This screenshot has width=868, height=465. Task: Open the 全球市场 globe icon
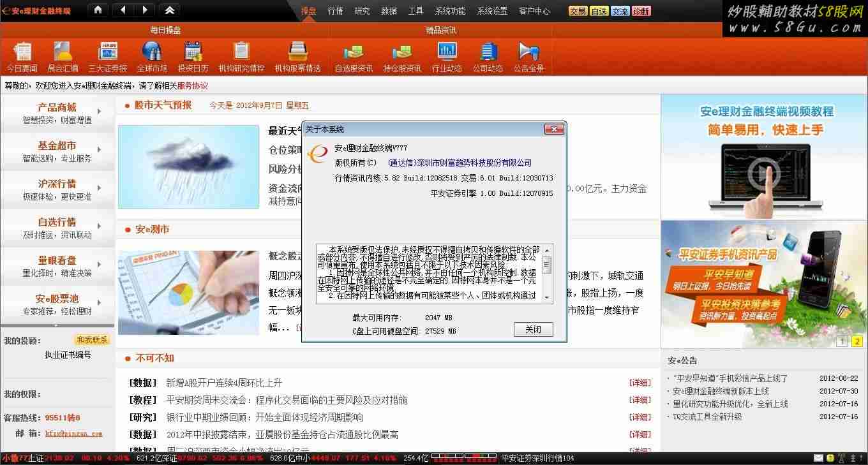152,57
